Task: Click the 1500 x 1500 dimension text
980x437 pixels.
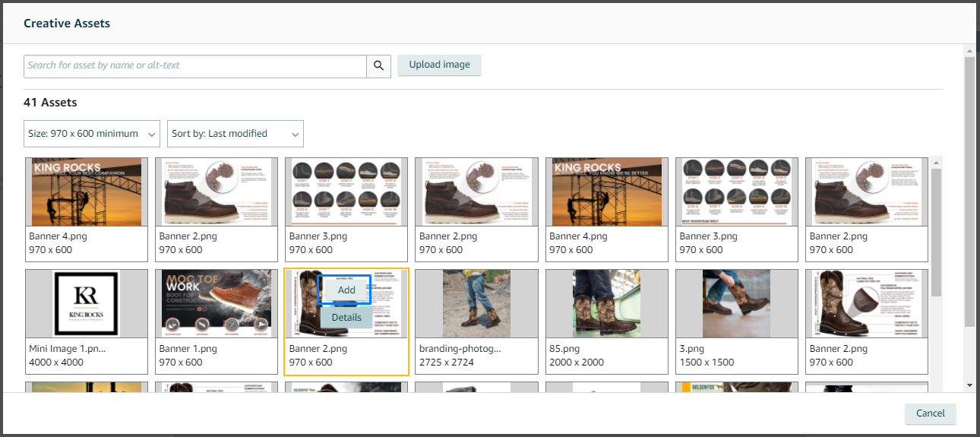Action: pyautogui.click(x=706, y=363)
